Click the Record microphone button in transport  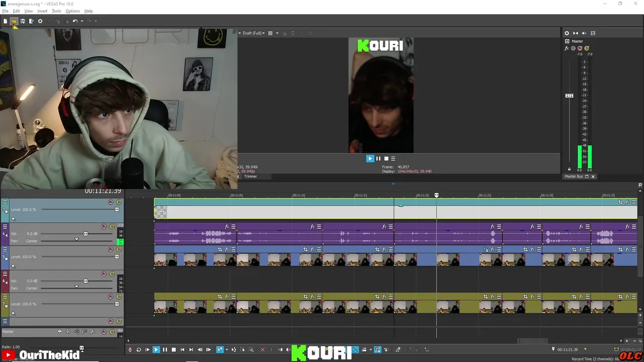coord(130,349)
